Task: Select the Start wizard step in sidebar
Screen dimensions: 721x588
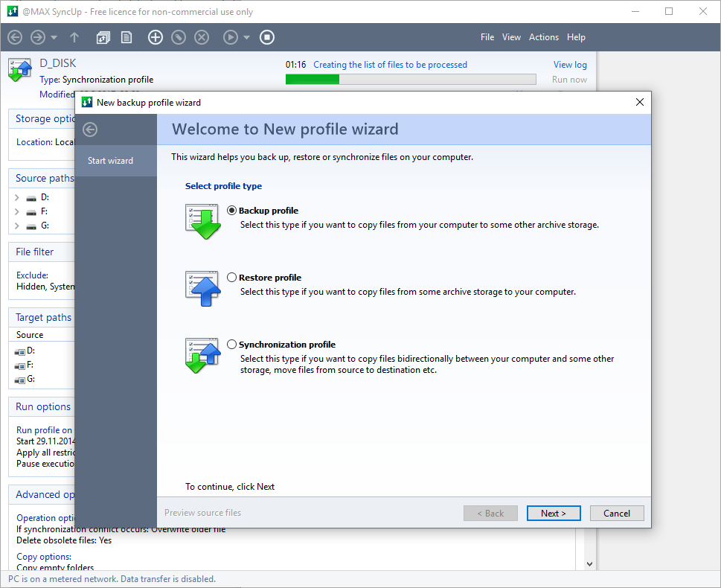Action: click(x=116, y=161)
